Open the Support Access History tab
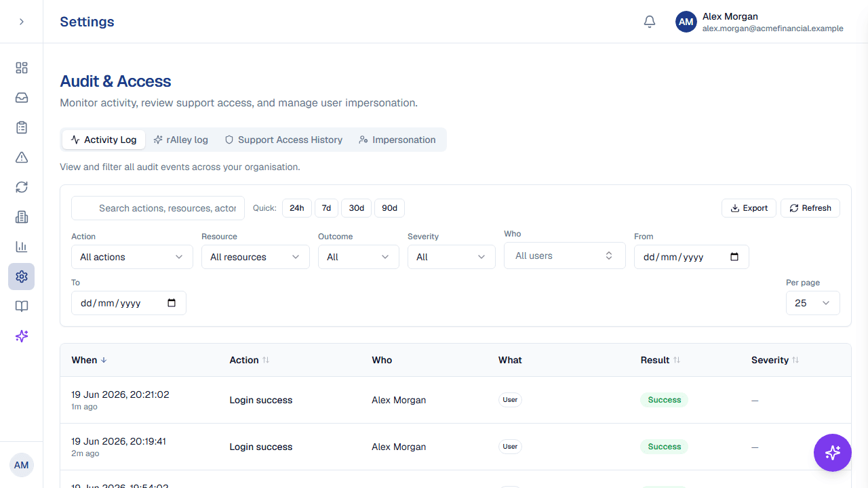This screenshot has width=868, height=488. coord(283,140)
